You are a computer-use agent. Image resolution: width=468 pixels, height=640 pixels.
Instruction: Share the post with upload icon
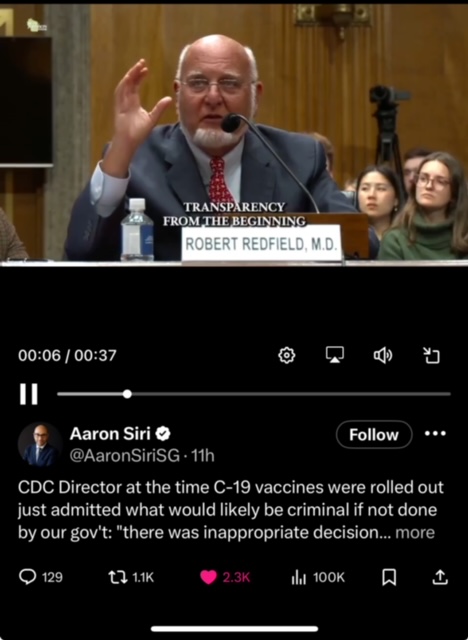point(440,577)
